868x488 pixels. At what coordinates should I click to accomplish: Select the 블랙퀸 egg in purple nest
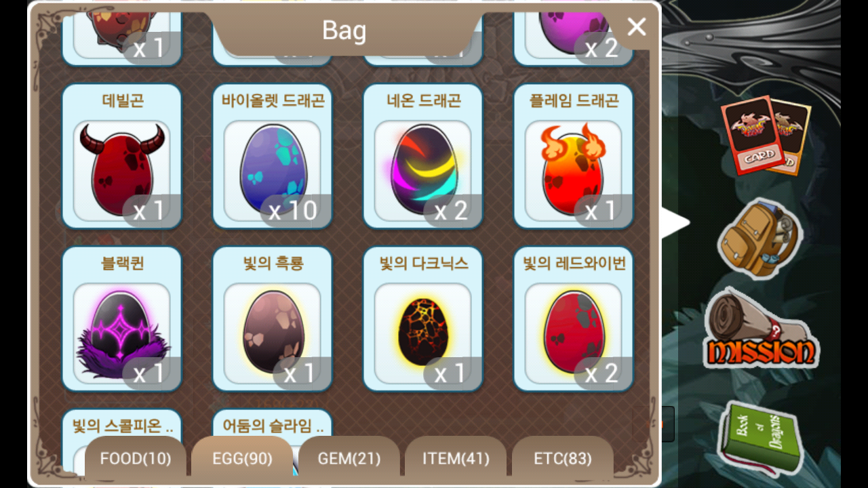click(122, 319)
